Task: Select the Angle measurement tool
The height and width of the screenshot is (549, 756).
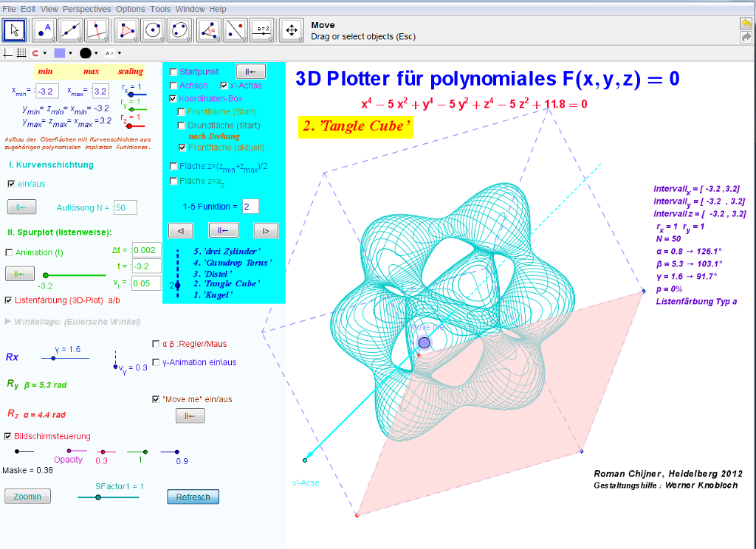Action: pos(210,30)
